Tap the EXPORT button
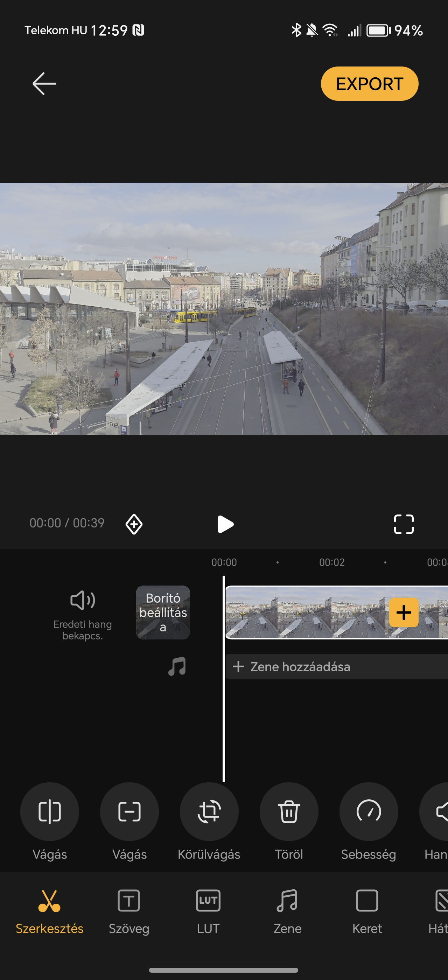Screen dimensions: 448x980 coord(369,84)
